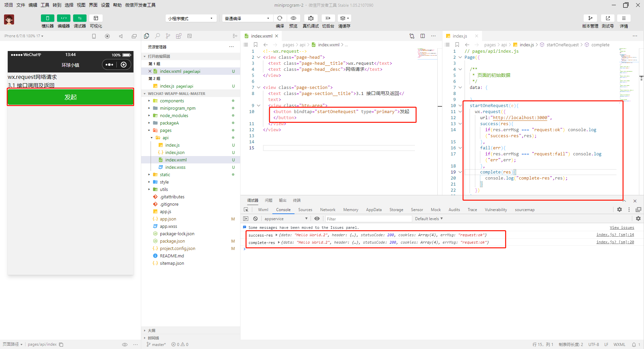Screen dimensions: 644x349
Task: Switch to the AppData devtools tab
Action: click(374, 210)
